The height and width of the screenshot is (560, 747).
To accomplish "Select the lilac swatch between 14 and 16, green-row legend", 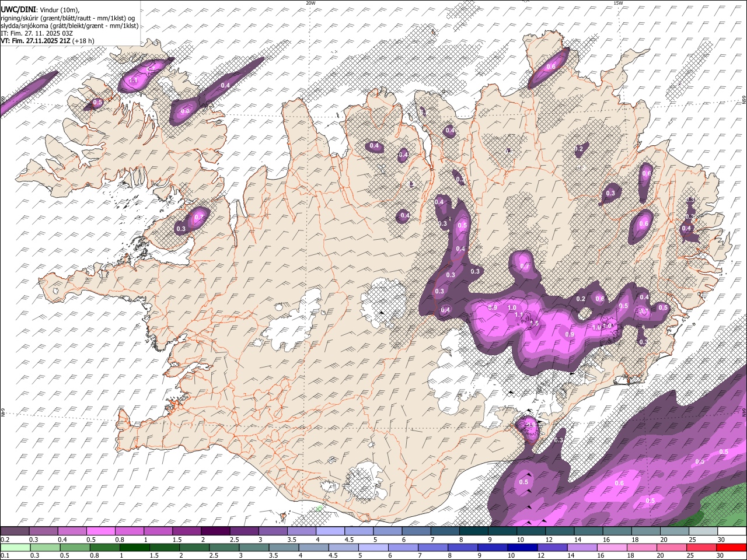I will click(x=581, y=547).
